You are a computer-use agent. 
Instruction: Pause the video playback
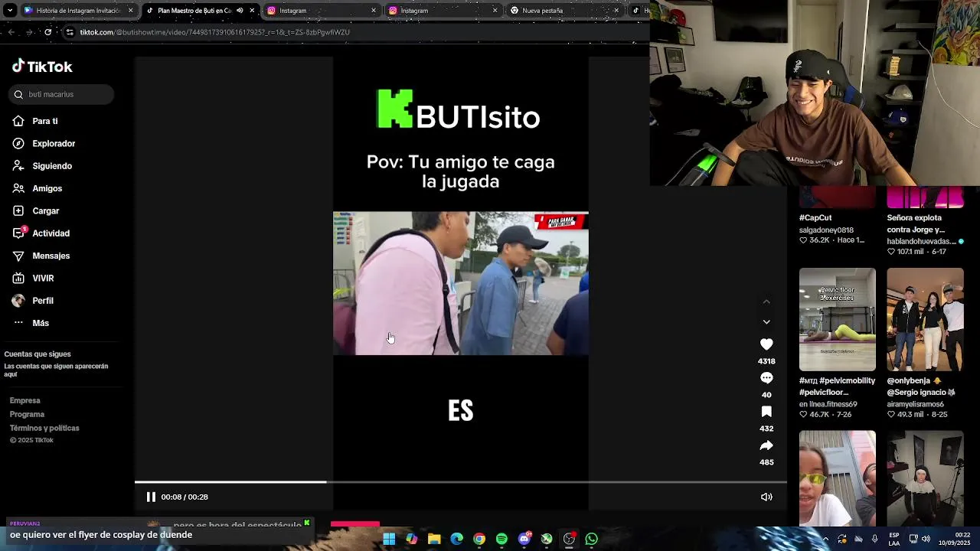tap(151, 497)
